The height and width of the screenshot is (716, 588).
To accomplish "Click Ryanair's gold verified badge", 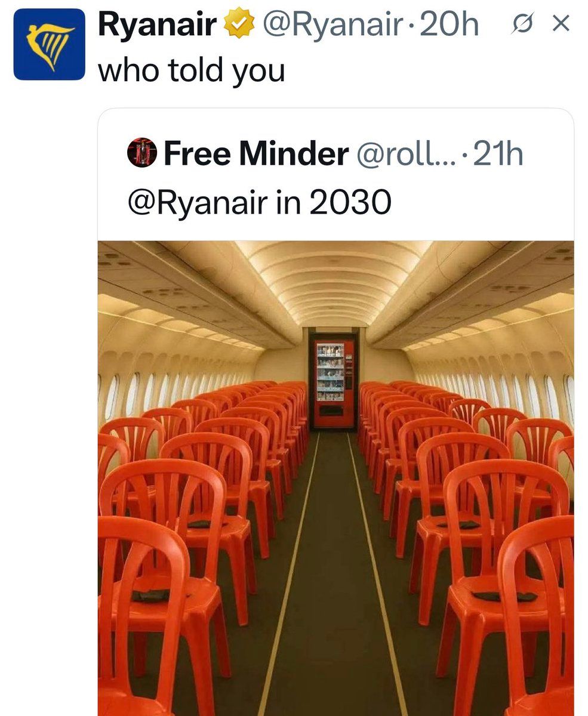I will (x=239, y=26).
